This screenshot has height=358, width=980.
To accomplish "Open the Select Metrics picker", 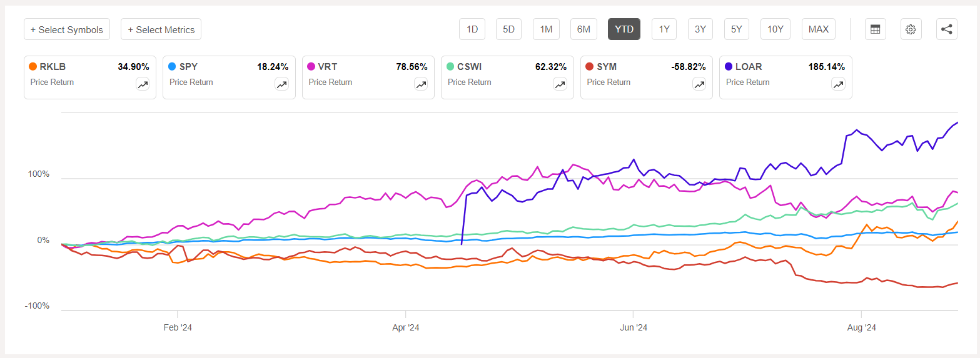I will [x=161, y=29].
